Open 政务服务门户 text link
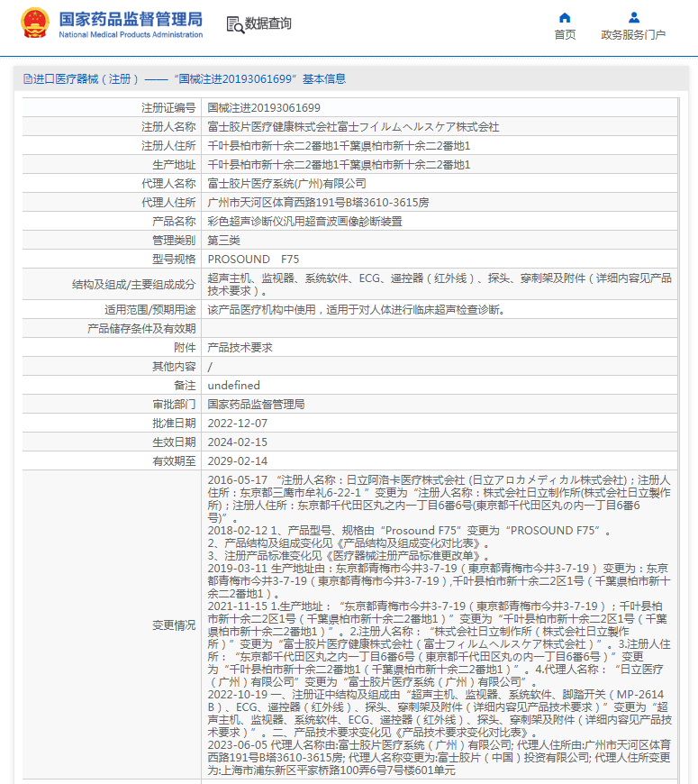 (633, 35)
